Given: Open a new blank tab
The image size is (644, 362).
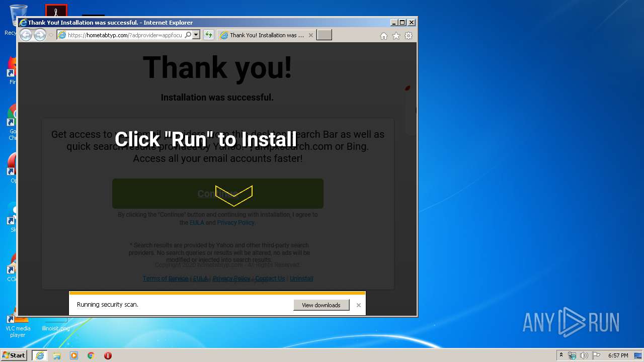Looking at the screenshot, I should (x=324, y=35).
